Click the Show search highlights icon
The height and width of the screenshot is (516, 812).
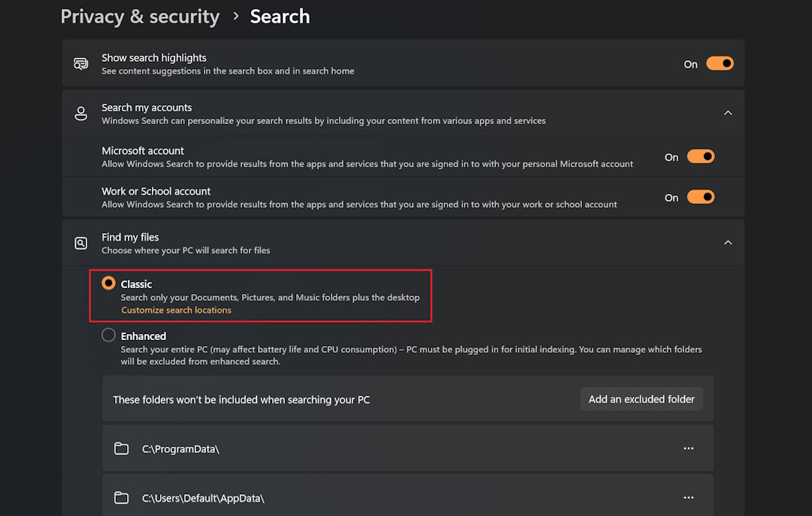[80, 64]
